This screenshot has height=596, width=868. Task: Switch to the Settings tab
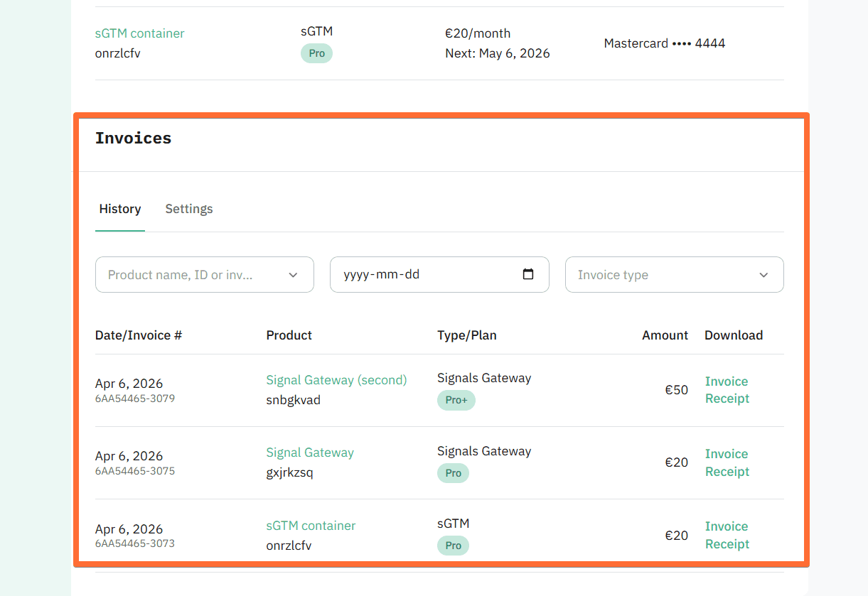188,209
